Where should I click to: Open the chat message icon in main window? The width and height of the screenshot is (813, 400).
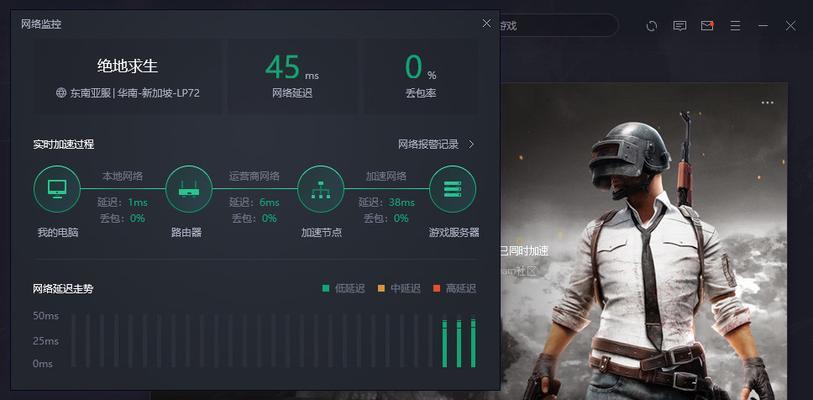[x=680, y=25]
